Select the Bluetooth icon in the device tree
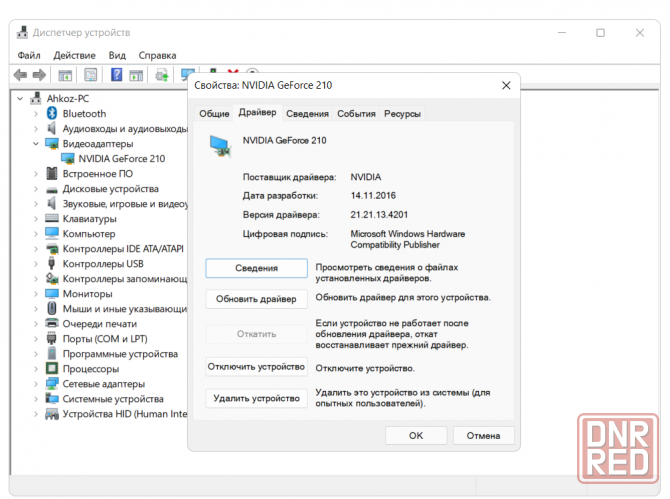This screenshot has height=499, width=670. [52, 114]
